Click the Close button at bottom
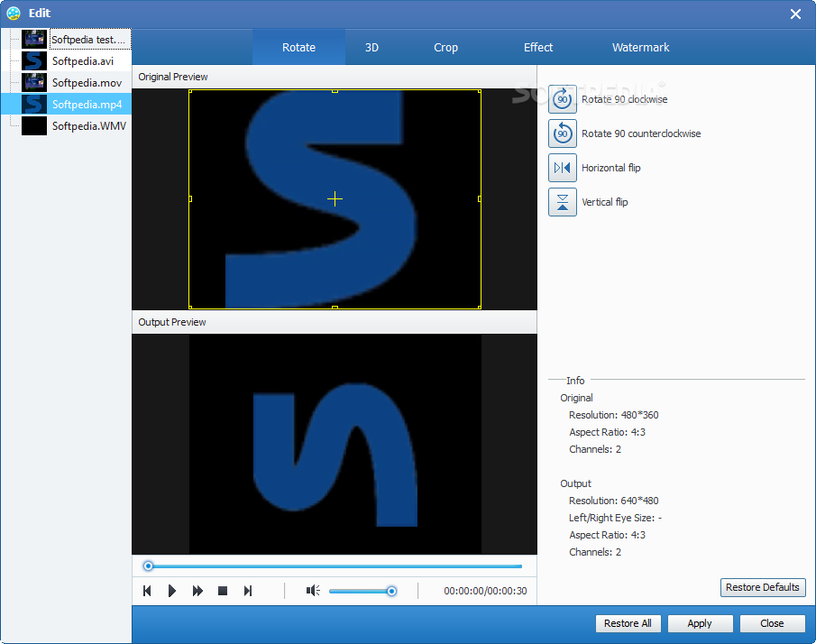Screen dimensions: 816x644 [772, 623]
